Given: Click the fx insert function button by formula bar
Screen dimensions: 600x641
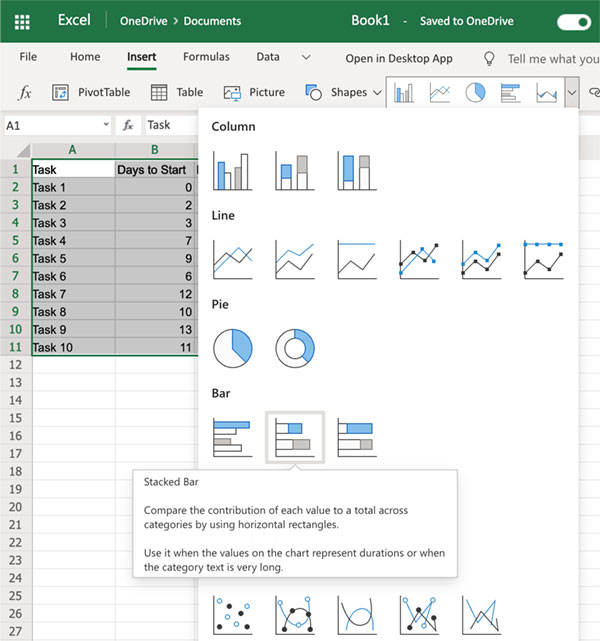Looking at the screenshot, I should pos(128,125).
